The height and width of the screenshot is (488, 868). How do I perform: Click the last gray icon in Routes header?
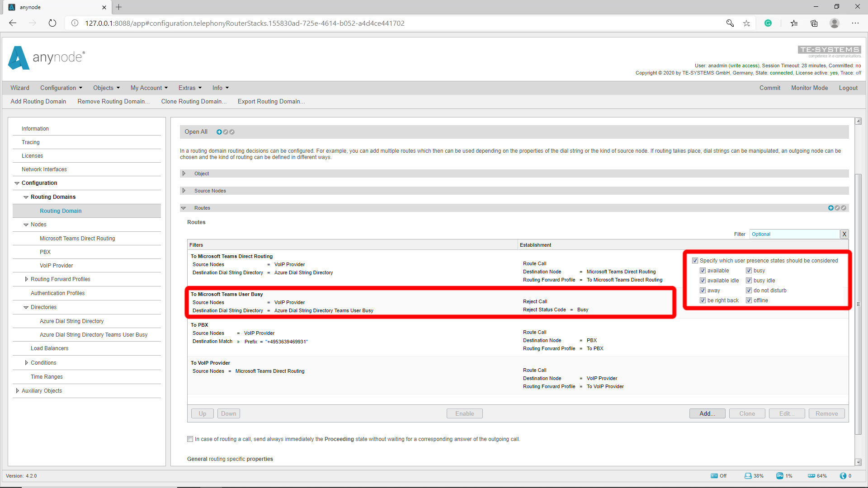tap(844, 208)
